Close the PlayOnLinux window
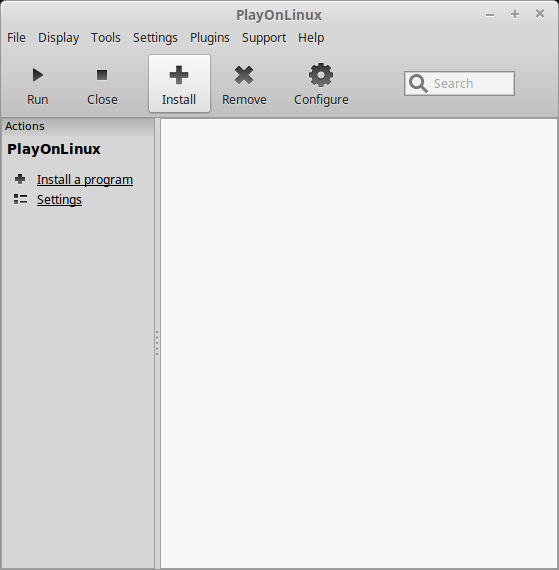 [540, 14]
